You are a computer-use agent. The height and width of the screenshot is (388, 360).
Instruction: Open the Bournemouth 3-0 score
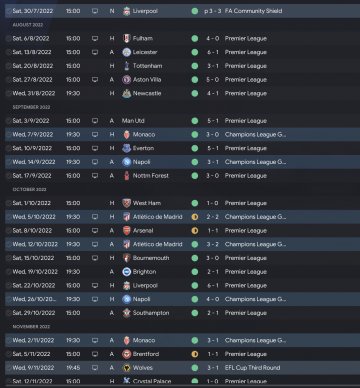[x=213, y=258]
